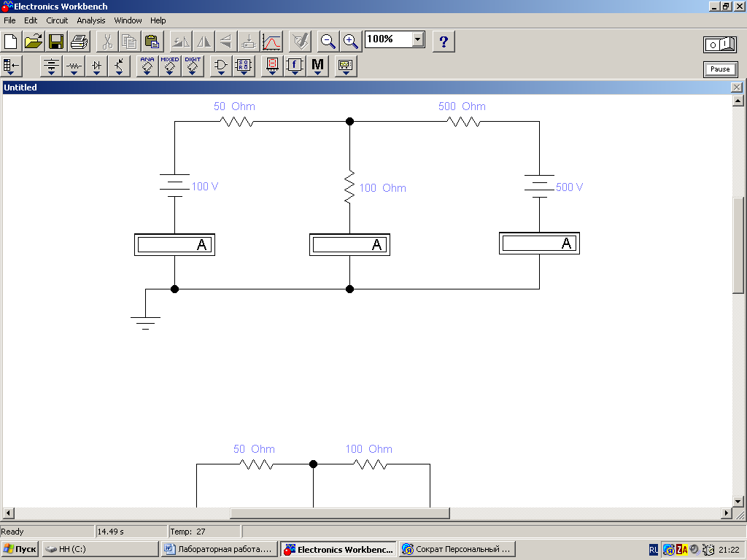The width and height of the screenshot is (747, 560).
Task: Open the Transistors parts bin
Action: 119,66
